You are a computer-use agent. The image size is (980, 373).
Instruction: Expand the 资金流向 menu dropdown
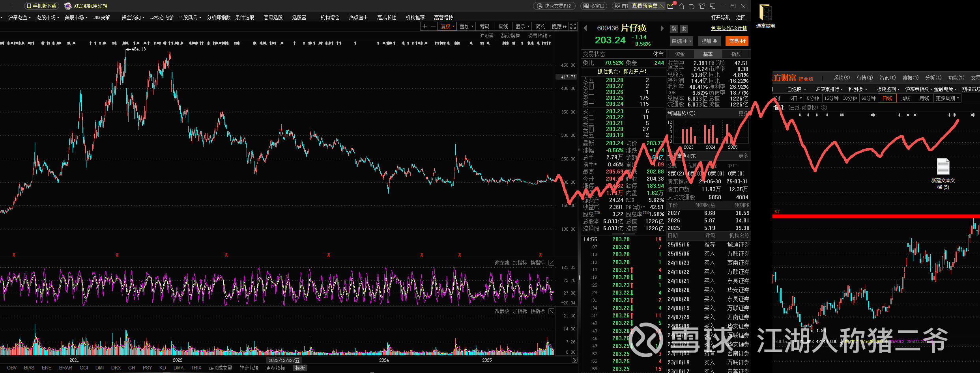tap(133, 17)
